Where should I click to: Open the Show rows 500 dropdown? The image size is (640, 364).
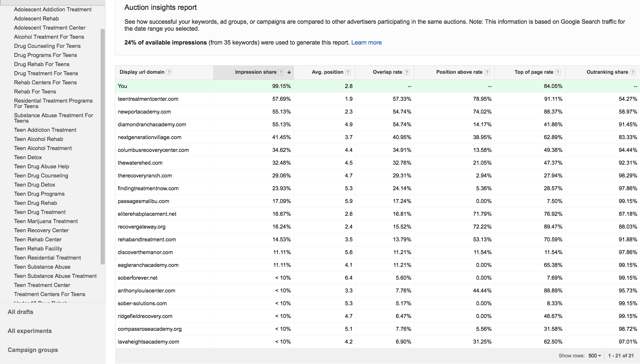pyautogui.click(x=595, y=356)
